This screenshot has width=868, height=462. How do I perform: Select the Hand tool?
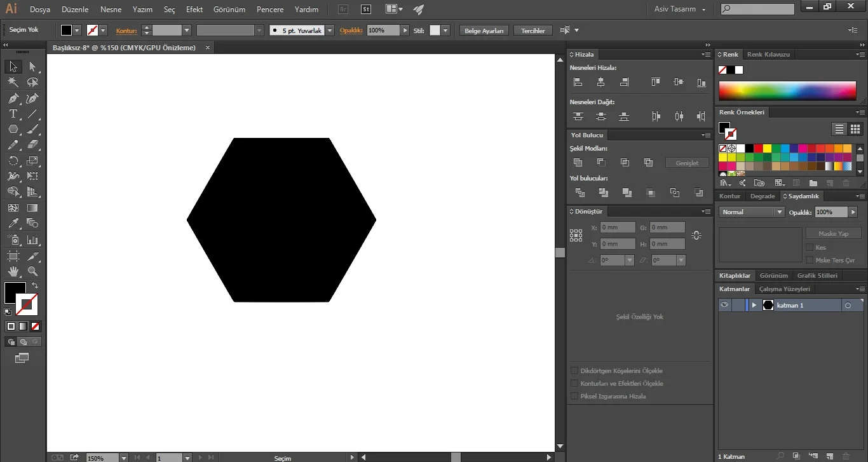[13, 271]
